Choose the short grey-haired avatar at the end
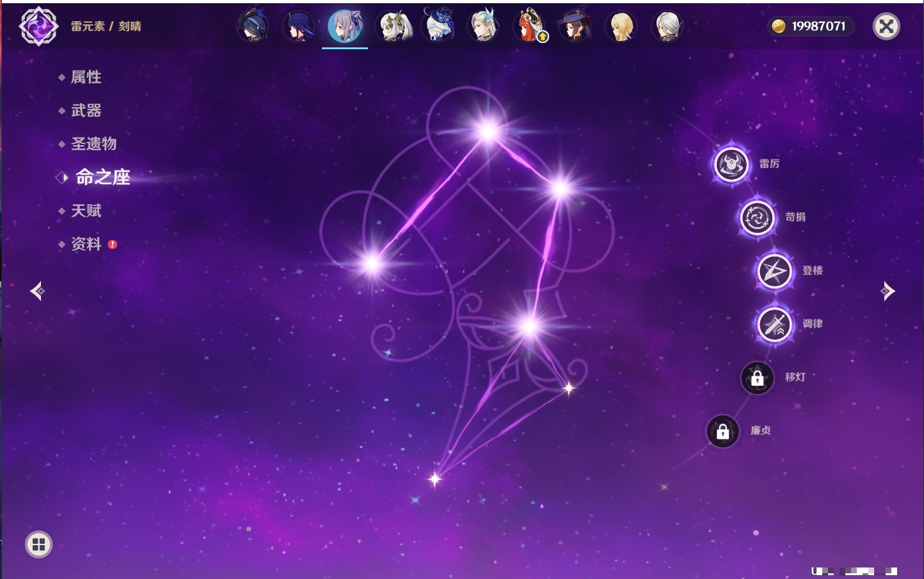The height and width of the screenshot is (579, 924). point(667,26)
